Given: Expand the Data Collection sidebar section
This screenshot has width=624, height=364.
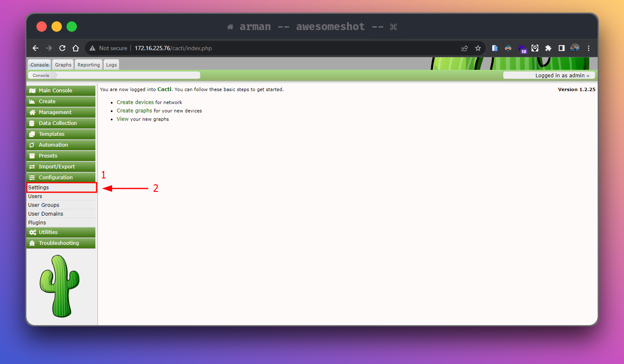Looking at the screenshot, I should (61, 123).
